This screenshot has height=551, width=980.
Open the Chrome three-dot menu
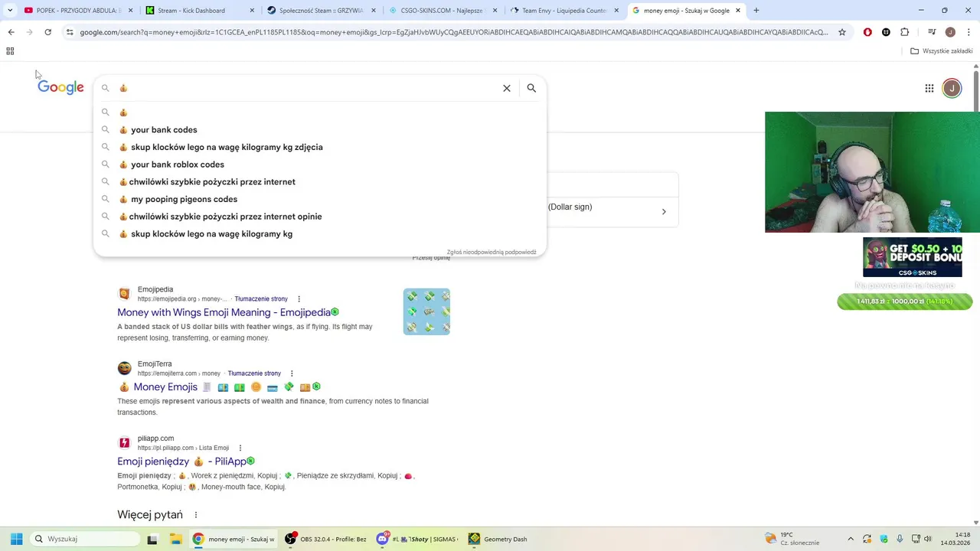click(x=969, y=32)
